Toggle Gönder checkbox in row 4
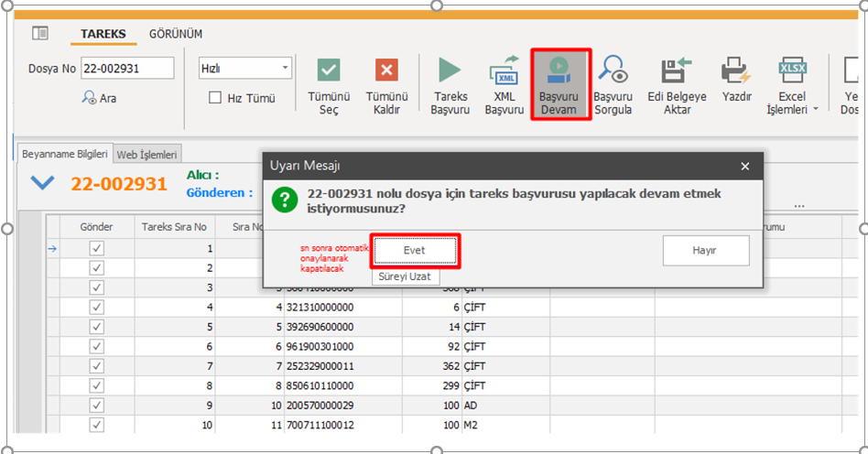This screenshot has width=868, height=454. pyautogui.click(x=96, y=308)
